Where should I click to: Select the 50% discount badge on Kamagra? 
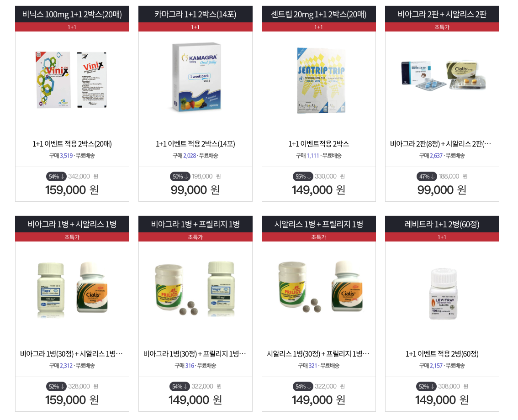(180, 176)
